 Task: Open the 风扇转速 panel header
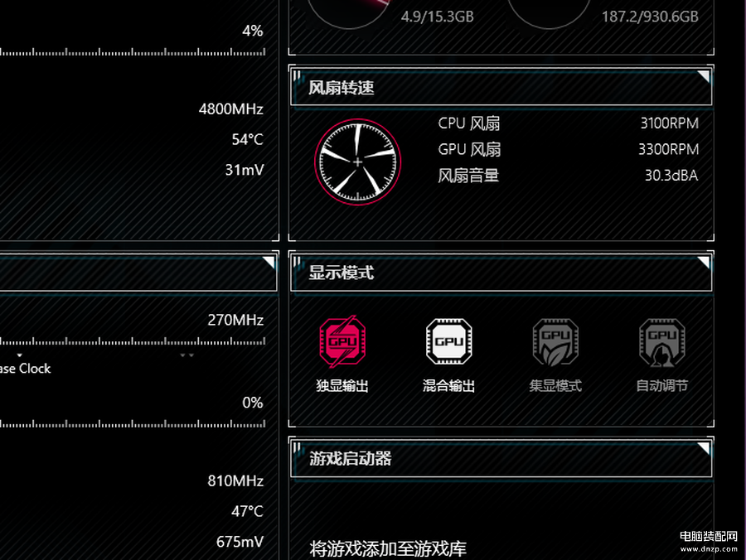(x=501, y=88)
